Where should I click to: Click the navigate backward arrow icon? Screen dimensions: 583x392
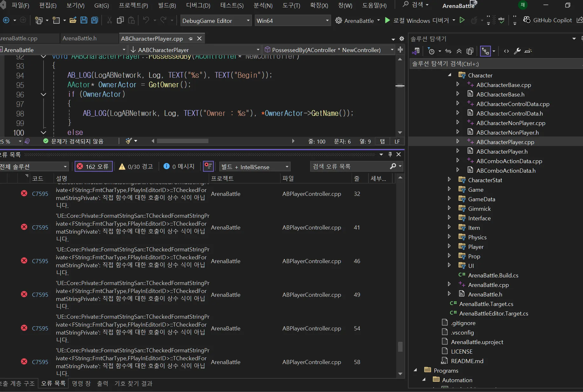6,20
